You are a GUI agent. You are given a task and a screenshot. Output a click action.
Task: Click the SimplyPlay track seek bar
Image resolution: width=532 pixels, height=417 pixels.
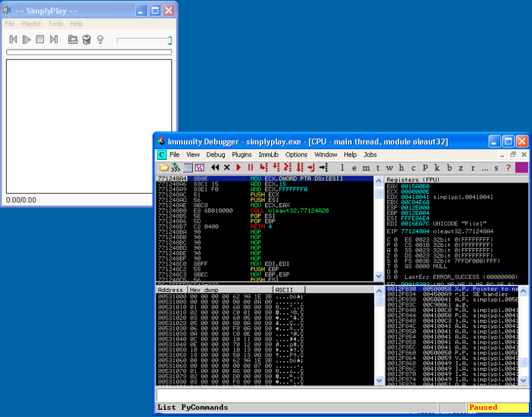click(x=89, y=52)
